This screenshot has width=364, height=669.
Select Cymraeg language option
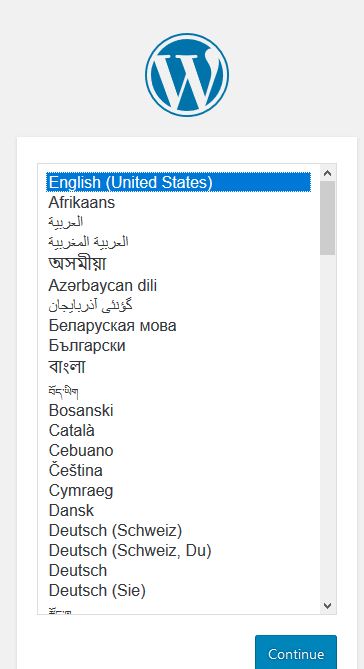coord(178,491)
